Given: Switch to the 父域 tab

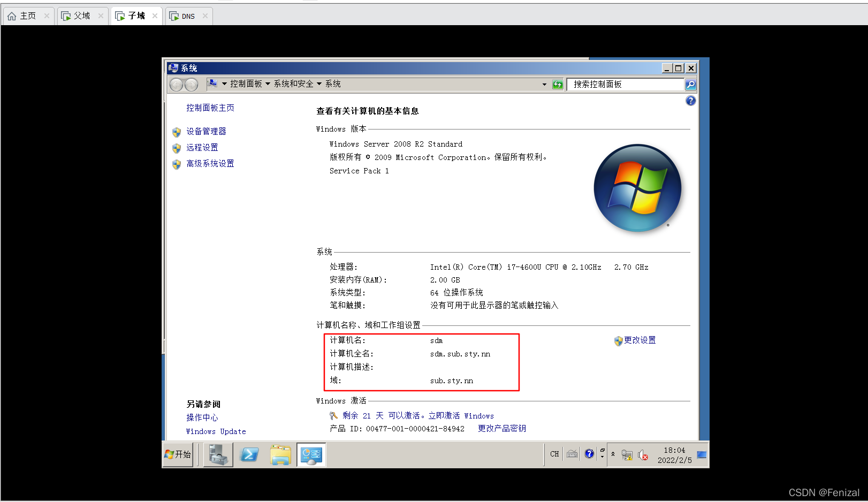Looking at the screenshot, I should pos(82,16).
